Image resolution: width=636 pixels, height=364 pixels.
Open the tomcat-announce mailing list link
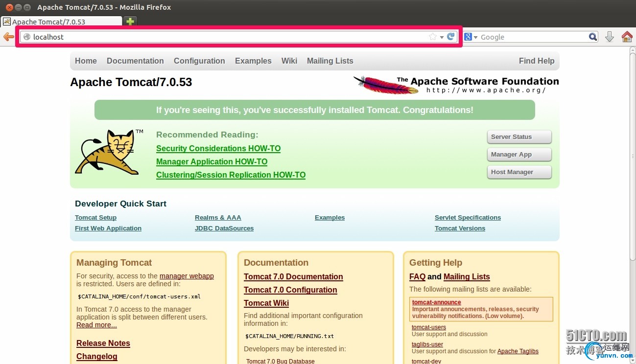pos(437,302)
